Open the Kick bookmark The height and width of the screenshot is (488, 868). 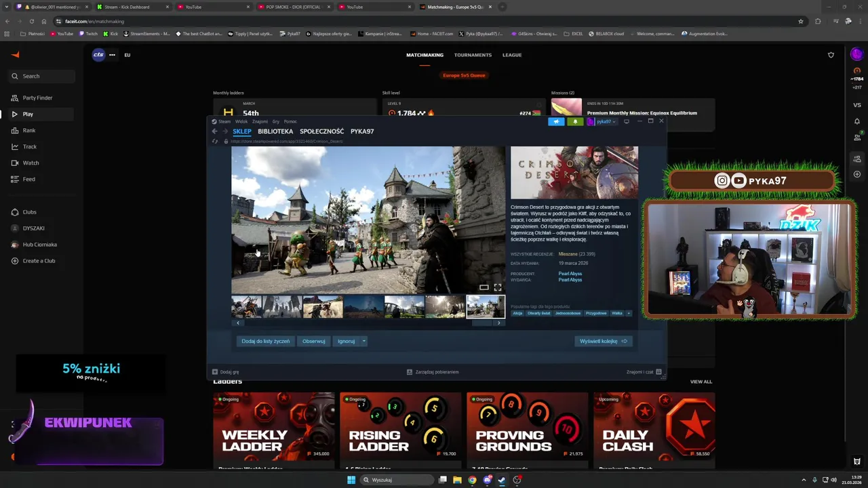click(111, 33)
